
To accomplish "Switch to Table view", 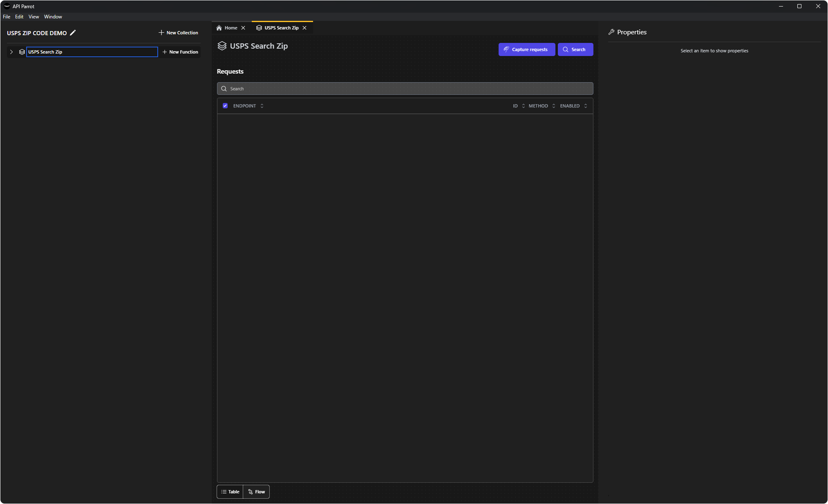I will click(230, 492).
